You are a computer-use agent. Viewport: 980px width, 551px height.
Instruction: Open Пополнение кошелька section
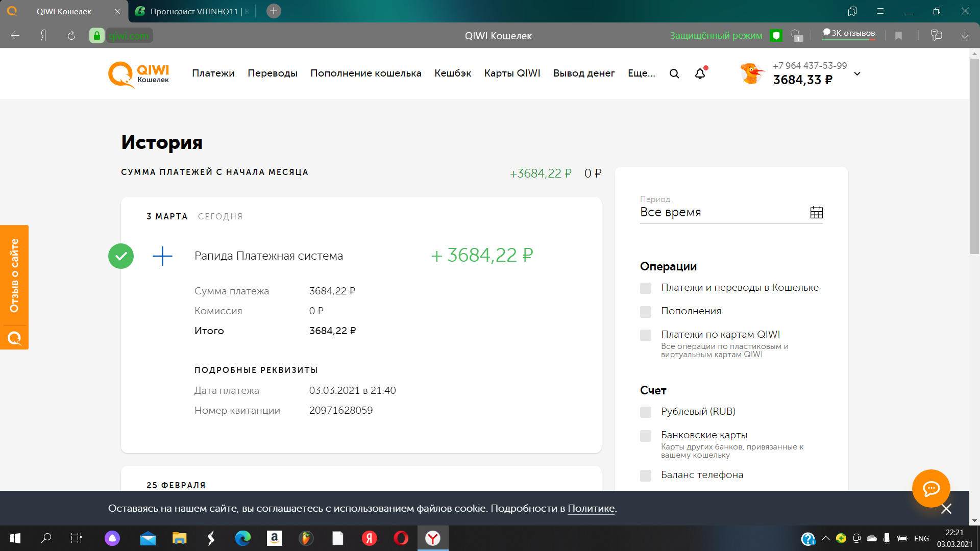point(366,73)
